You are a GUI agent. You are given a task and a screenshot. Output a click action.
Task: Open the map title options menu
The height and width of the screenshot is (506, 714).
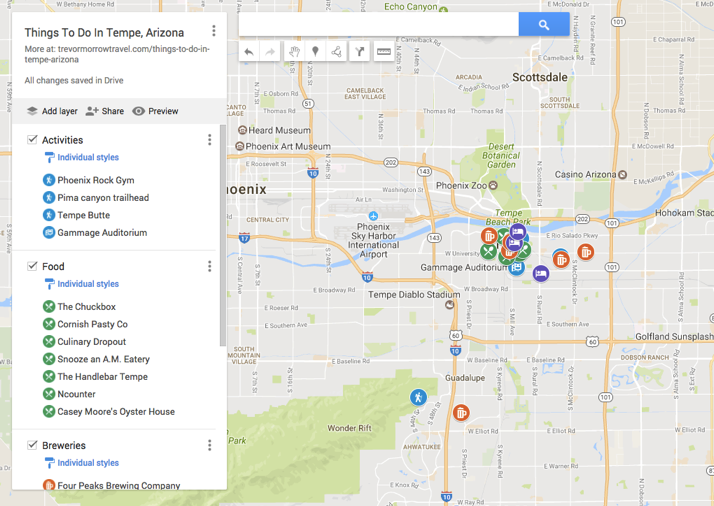(214, 31)
